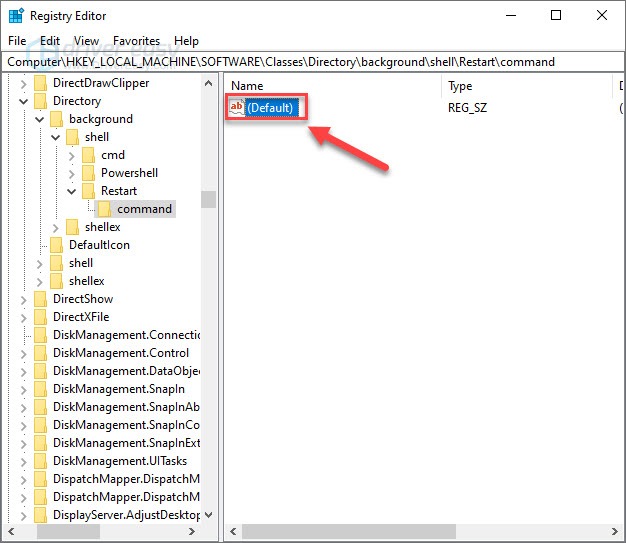The height and width of the screenshot is (543, 626).
Task: Click the DefaultIcon folder icon
Action: point(56,245)
